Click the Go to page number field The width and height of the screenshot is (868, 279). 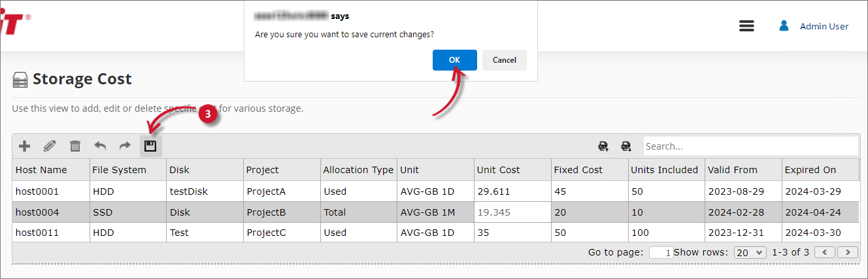point(661,252)
